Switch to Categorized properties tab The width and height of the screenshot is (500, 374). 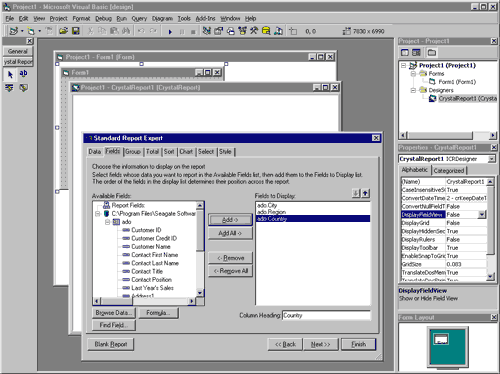pyautogui.click(x=449, y=171)
